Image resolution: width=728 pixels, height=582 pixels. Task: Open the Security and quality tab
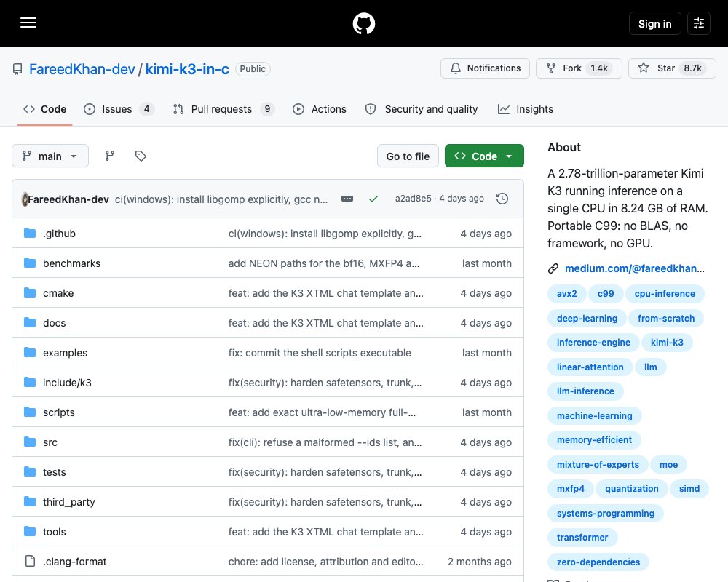point(422,109)
